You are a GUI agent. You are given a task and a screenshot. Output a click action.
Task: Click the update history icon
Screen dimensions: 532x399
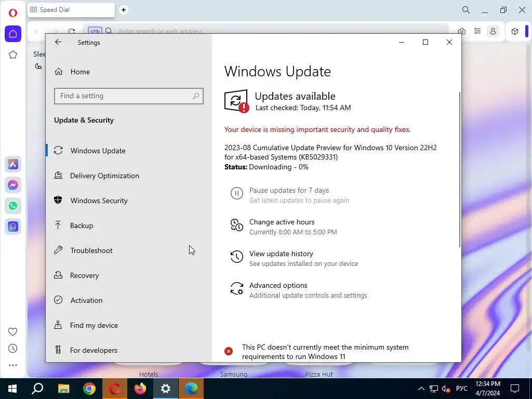click(x=237, y=257)
